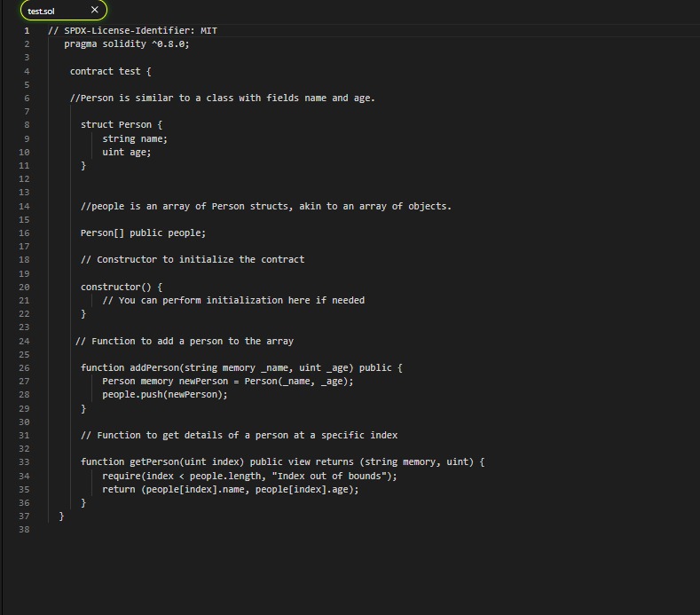The image size is (700, 615).
Task: Place cursor on 'contract test {' text
Action: tap(111, 72)
